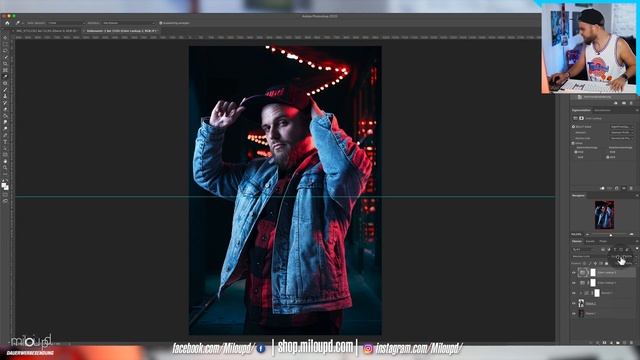Select the Eyedropper tool in the toolbar
Image resolution: width=640 pixels, height=360 pixels.
click(x=5, y=76)
